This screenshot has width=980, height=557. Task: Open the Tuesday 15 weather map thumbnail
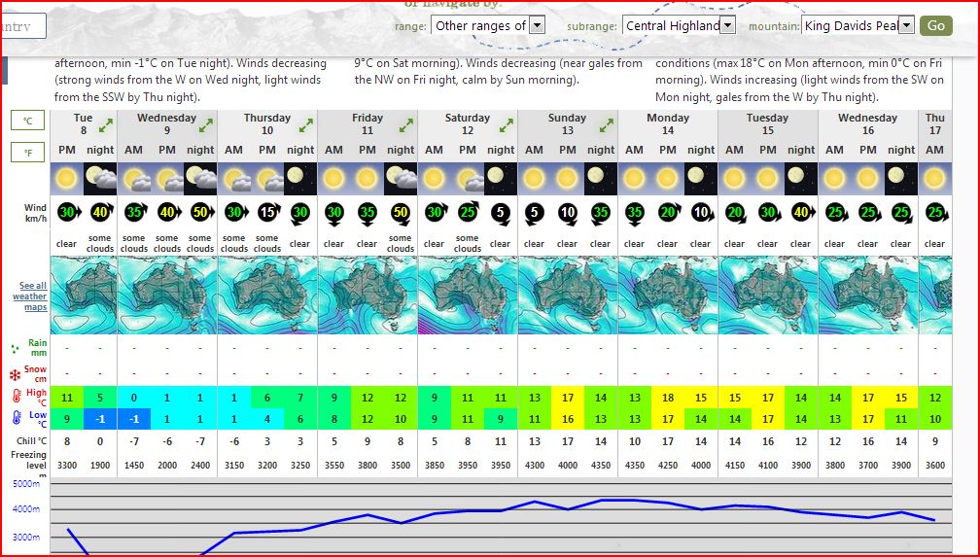coord(768,296)
